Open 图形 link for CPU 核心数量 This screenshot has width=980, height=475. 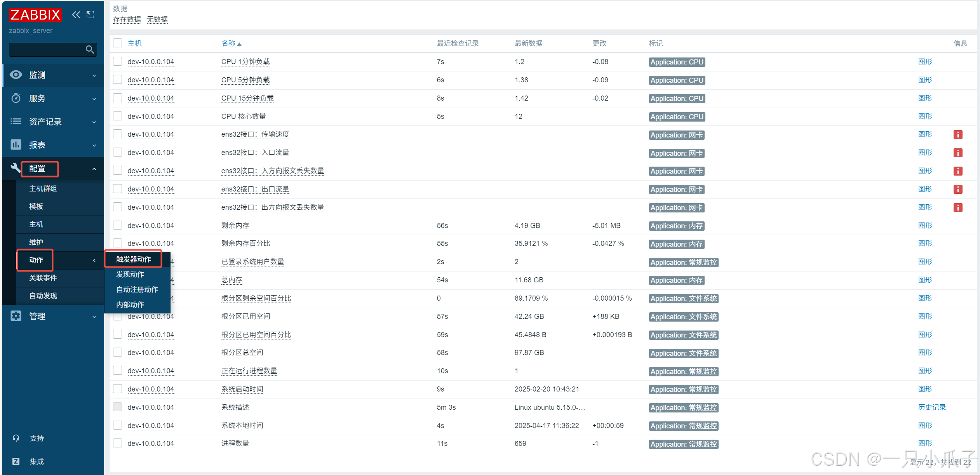925,117
